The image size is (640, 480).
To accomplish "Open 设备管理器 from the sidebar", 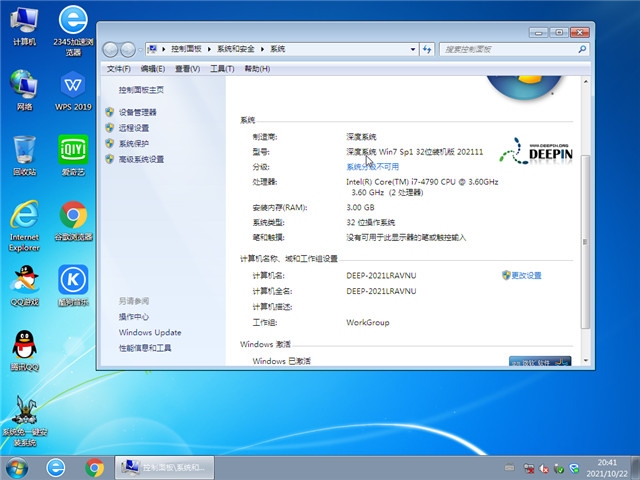I will tap(138, 112).
